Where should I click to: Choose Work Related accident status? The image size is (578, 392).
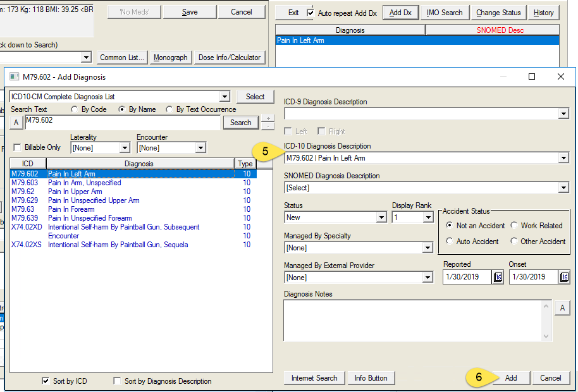(x=514, y=225)
